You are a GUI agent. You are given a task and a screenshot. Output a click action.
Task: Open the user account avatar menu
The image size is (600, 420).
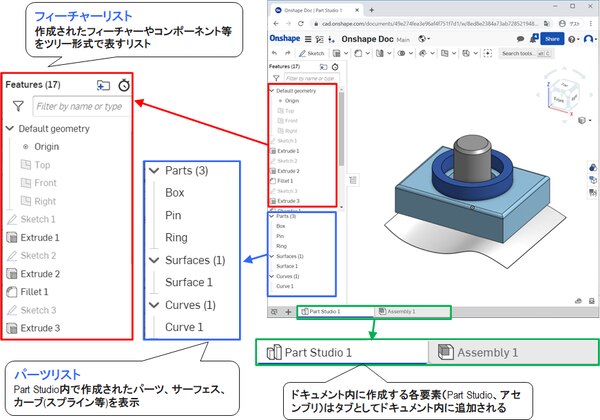point(590,39)
